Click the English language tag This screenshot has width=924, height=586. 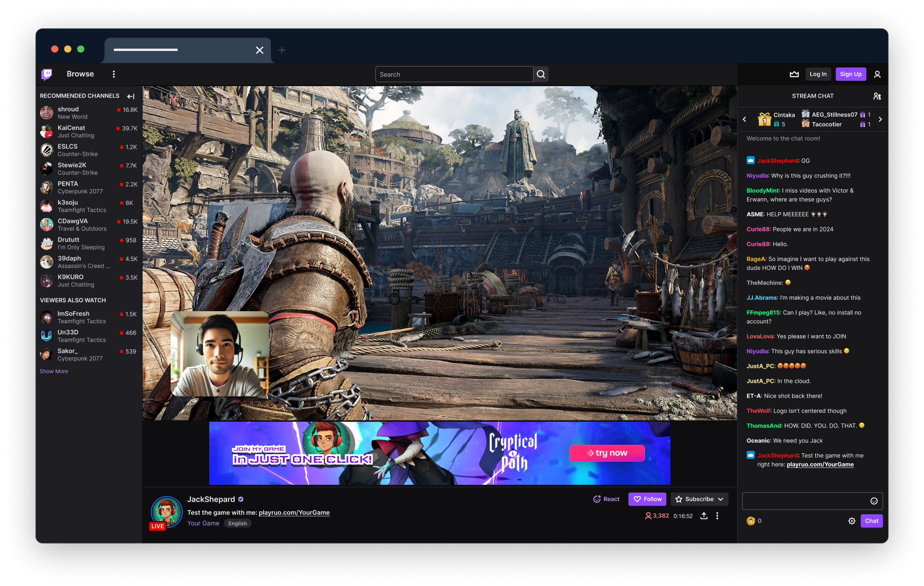point(237,523)
